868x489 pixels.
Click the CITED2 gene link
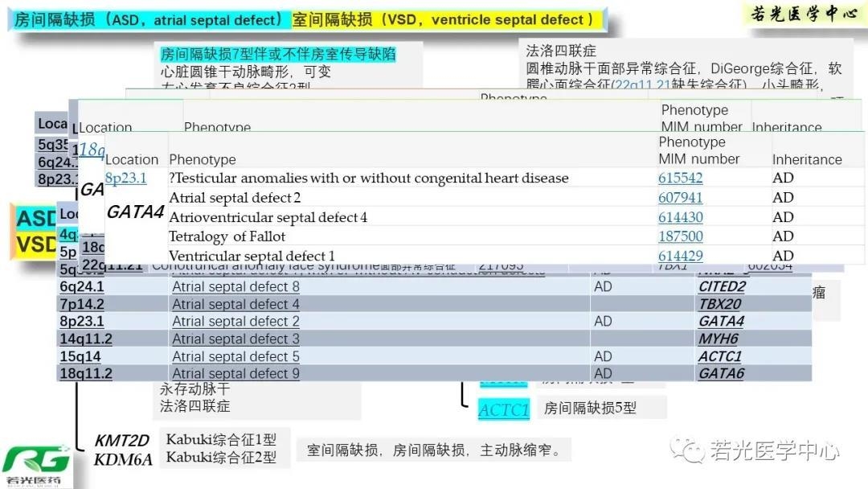pos(722,287)
